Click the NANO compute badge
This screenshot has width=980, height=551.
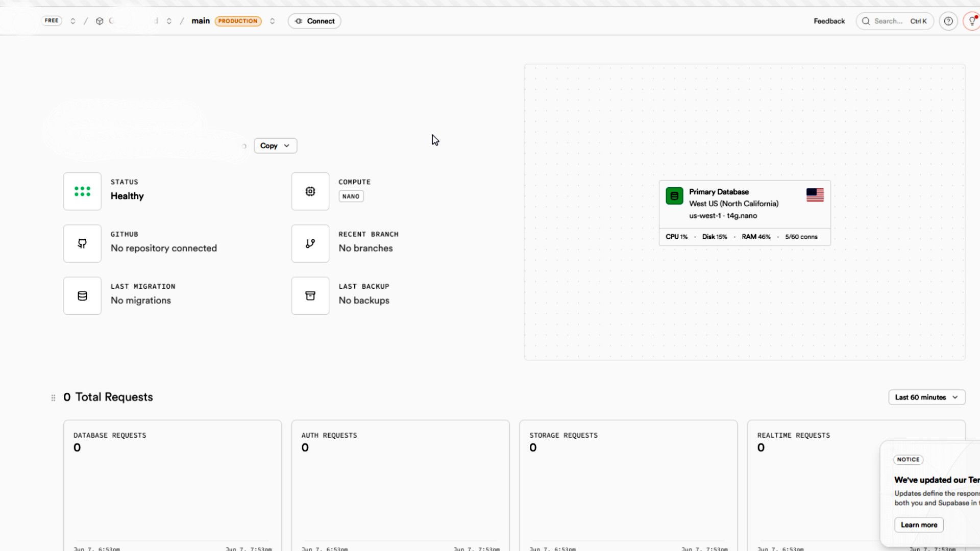click(351, 196)
